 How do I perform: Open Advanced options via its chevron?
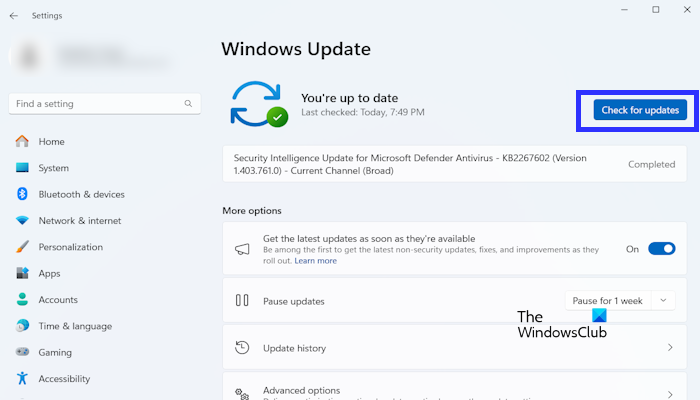[x=670, y=394]
